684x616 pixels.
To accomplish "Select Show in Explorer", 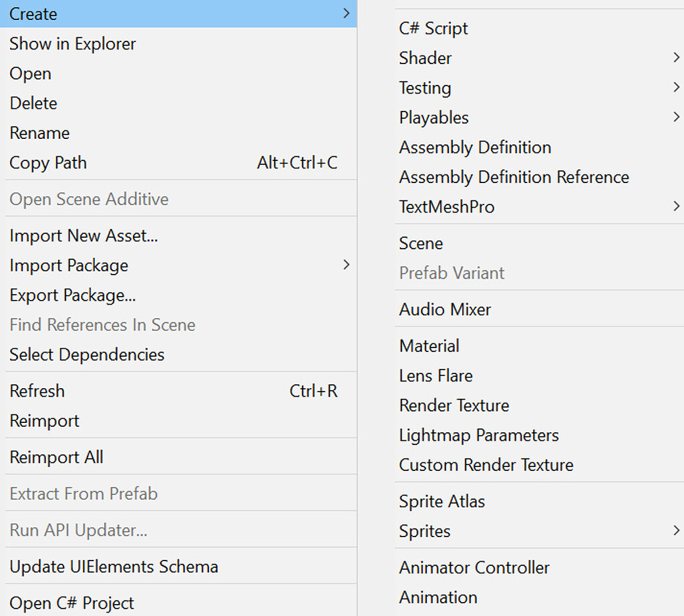I will 73,44.
